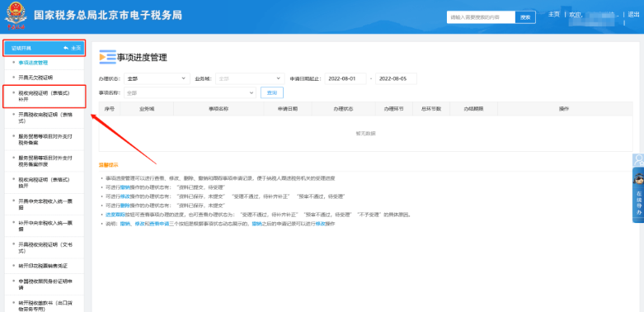Click 退出 to log out

pyautogui.click(x=634, y=14)
